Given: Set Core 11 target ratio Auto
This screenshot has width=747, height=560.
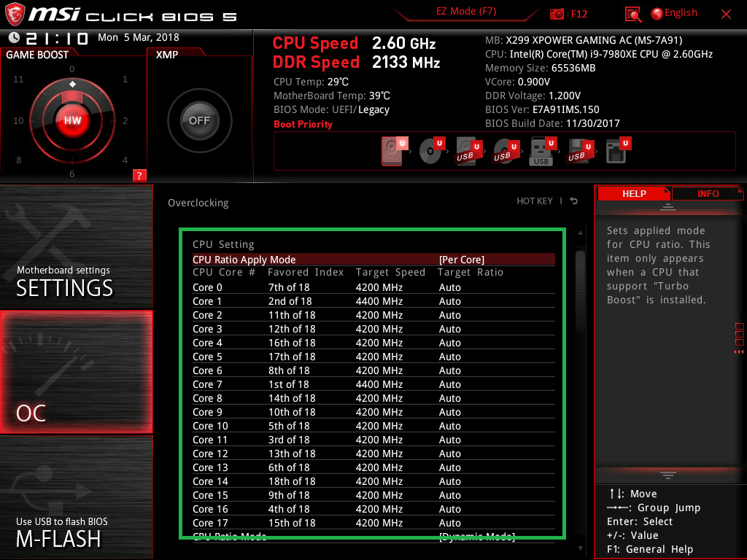Looking at the screenshot, I should click(449, 440).
